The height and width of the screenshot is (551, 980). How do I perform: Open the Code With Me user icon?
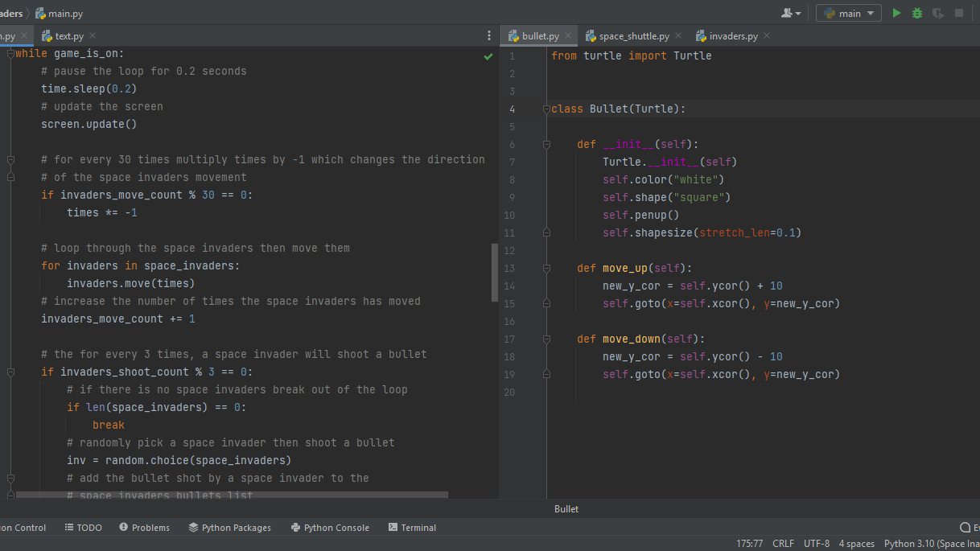click(x=791, y=13)
